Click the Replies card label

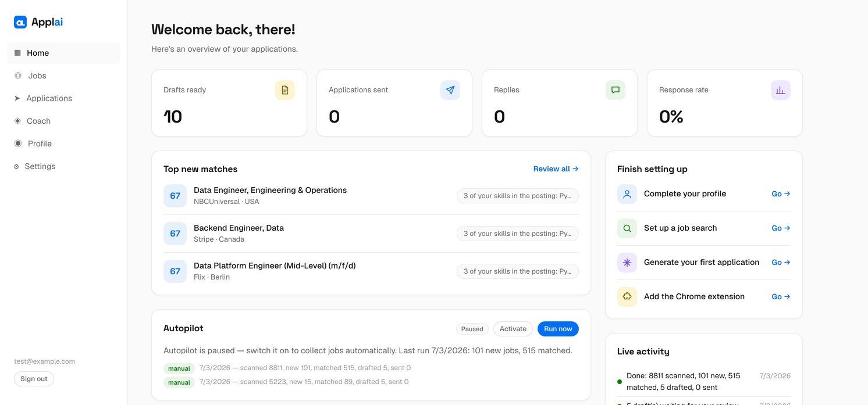(507, 90)
